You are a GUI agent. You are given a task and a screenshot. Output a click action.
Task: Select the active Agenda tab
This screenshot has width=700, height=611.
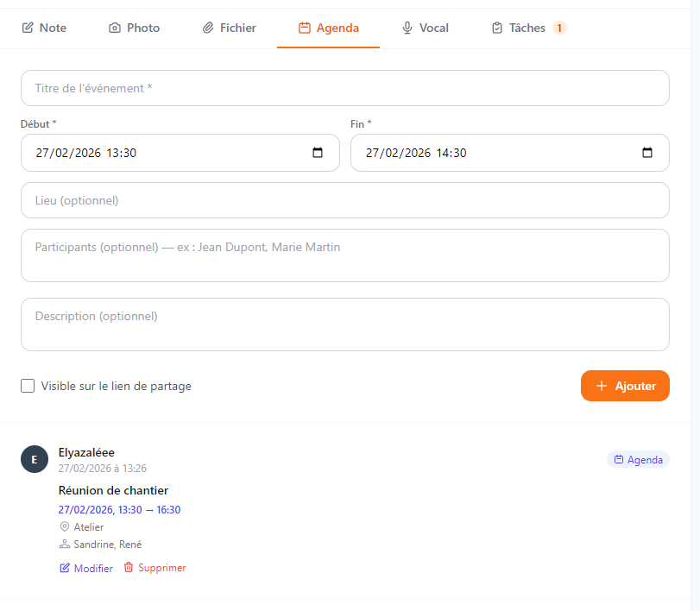pyautogui.click(x=329, y=28)
